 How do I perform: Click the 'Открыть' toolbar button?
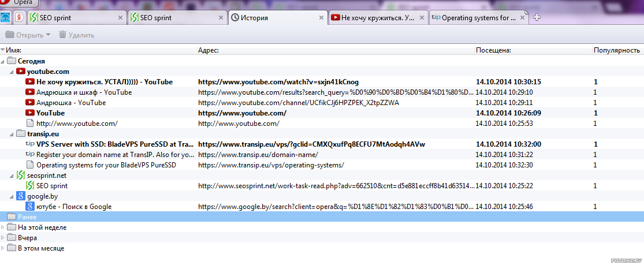coord(24,35)
